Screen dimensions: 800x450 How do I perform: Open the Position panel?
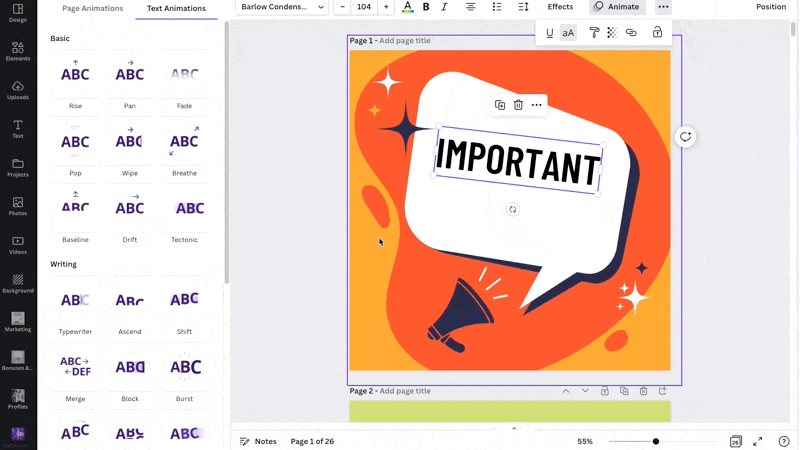click(x=770, y=7)
